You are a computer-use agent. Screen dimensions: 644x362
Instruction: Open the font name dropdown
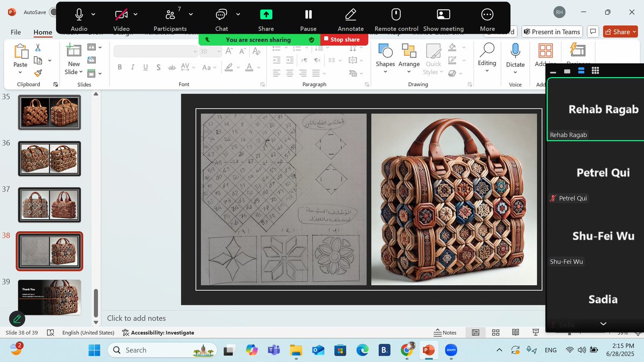click(x=195, y=51)
